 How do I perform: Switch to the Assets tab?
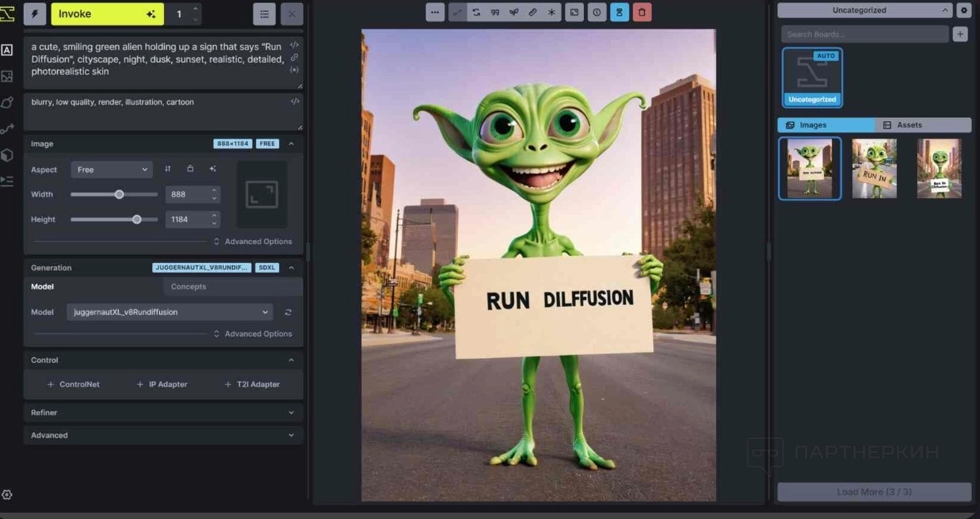923,125
